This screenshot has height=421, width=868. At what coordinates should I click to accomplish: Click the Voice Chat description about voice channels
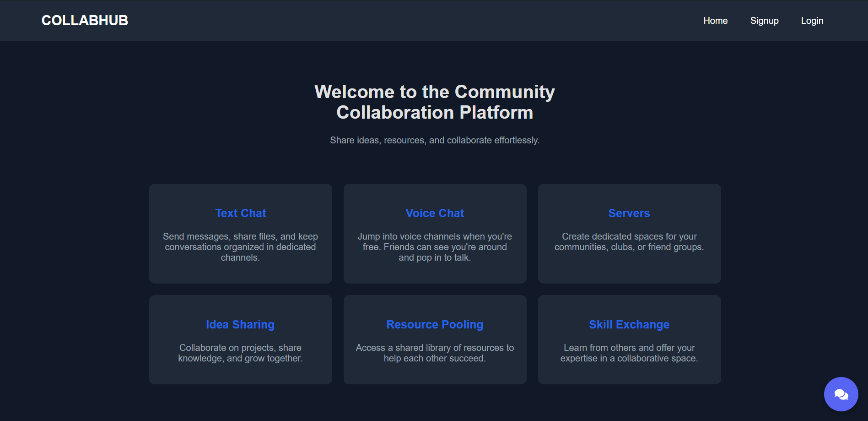coord(435,247)
